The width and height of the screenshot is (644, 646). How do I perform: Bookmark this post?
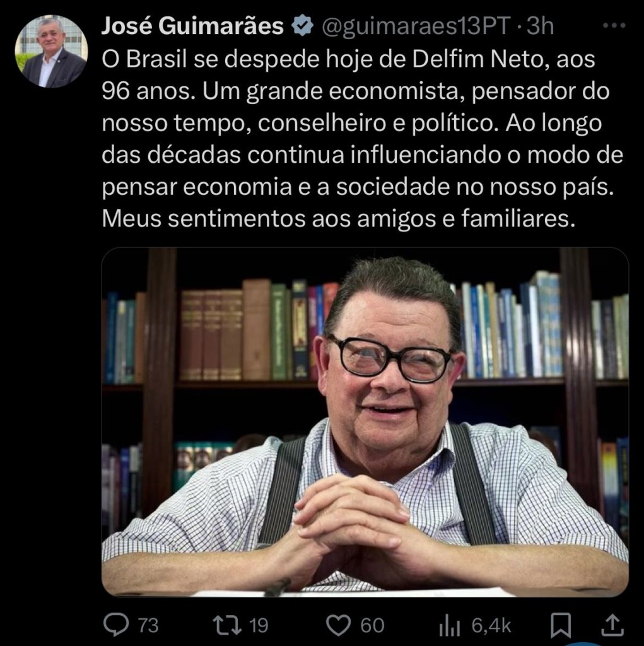(x=561, y=625)
